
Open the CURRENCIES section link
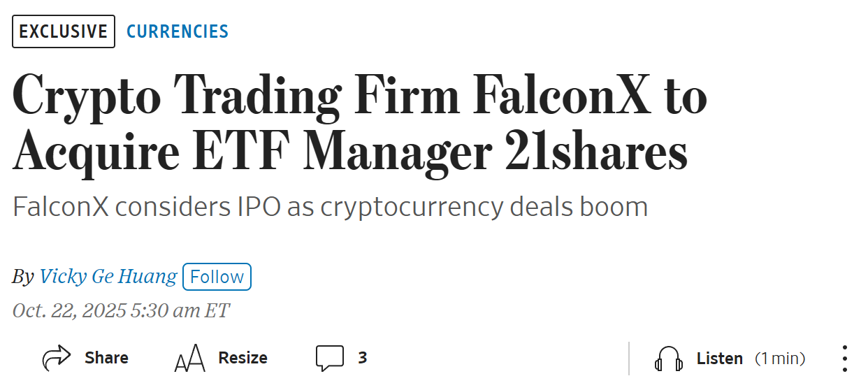[178, 31]
